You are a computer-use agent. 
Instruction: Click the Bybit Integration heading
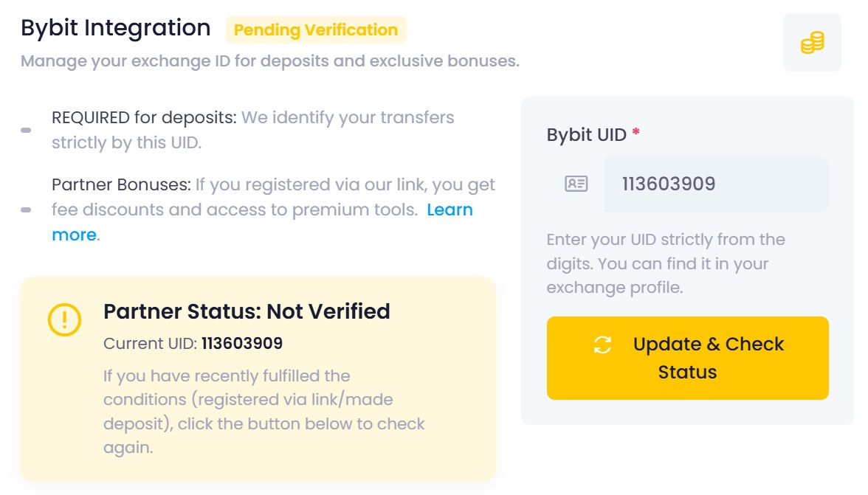(116, 28)
